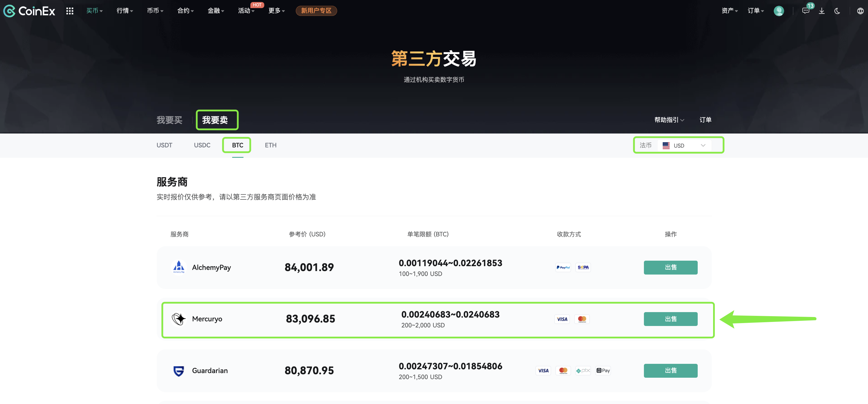Click the limit 0.00247307~0.01854806
This screenshot has height=404, width=868.
click(450, 366)
